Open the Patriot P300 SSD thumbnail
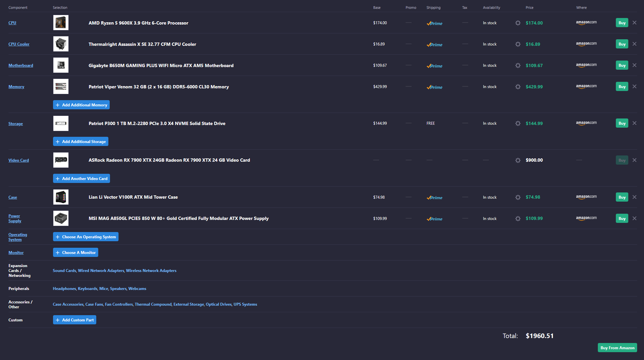The image size is (644, 360). click(x=61, y=123)
